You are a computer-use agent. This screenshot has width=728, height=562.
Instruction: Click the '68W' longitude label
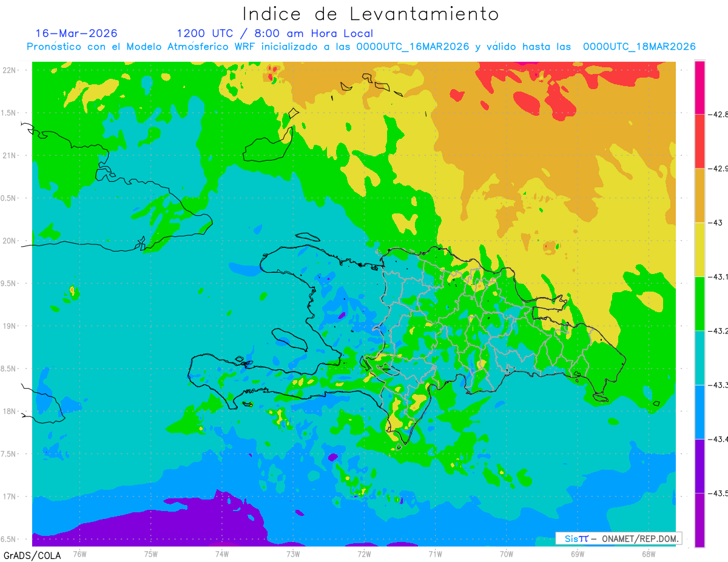(x=648, y=553)
